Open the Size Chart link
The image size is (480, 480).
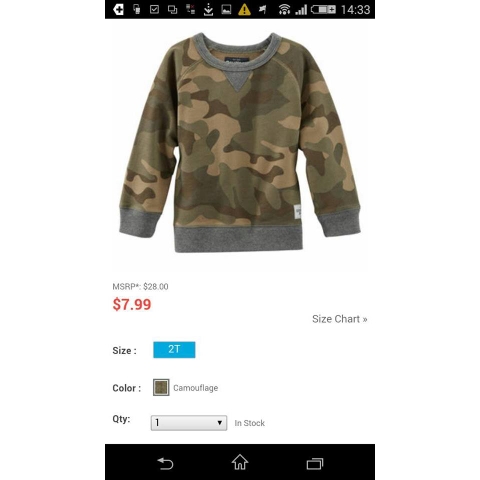click(x=340, y=319)
